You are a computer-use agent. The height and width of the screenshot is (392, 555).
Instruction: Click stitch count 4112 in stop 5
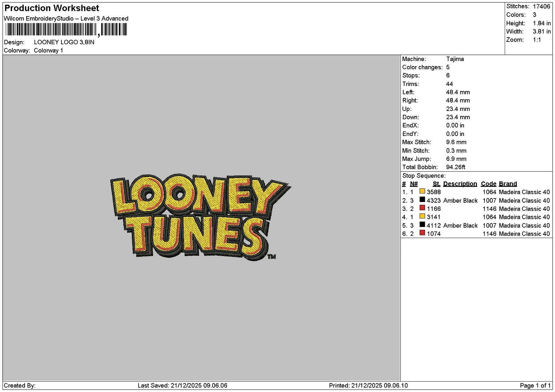tap(434, 225)
